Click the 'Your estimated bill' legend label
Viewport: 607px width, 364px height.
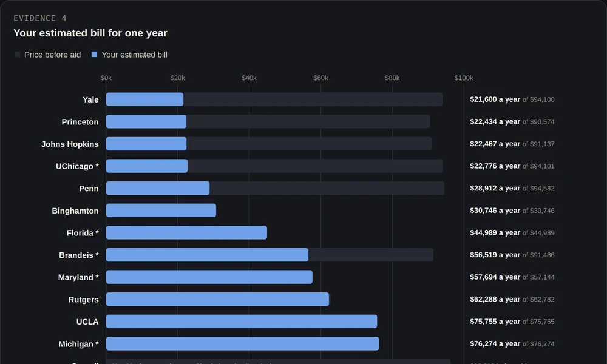tap(134, 55)
